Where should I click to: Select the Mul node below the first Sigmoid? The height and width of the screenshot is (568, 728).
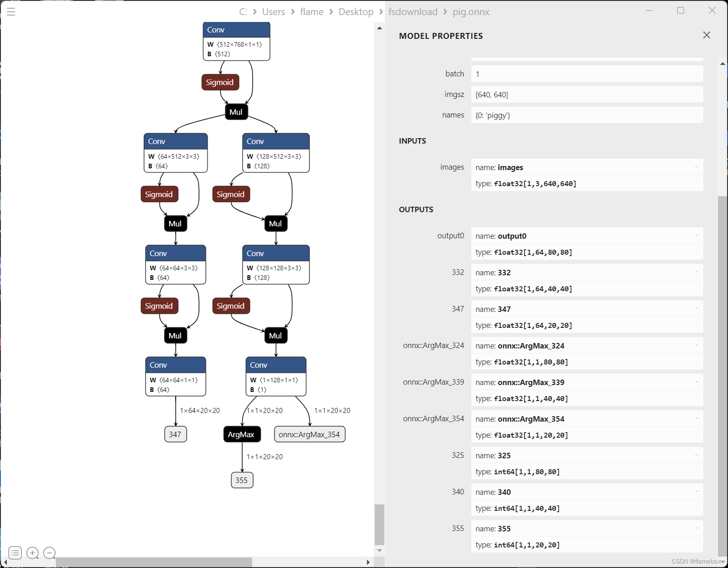[236, 112]
